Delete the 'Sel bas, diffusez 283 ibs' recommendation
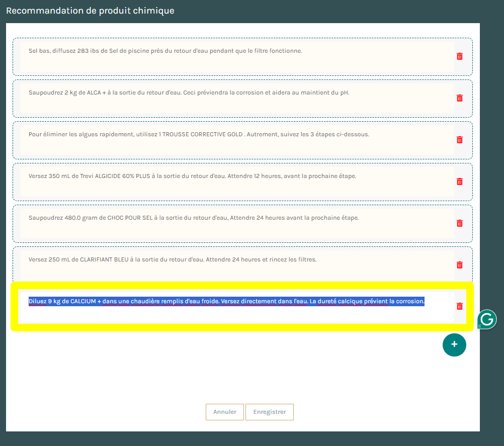Viewport: 504px width, 446px height. [460, 56]
